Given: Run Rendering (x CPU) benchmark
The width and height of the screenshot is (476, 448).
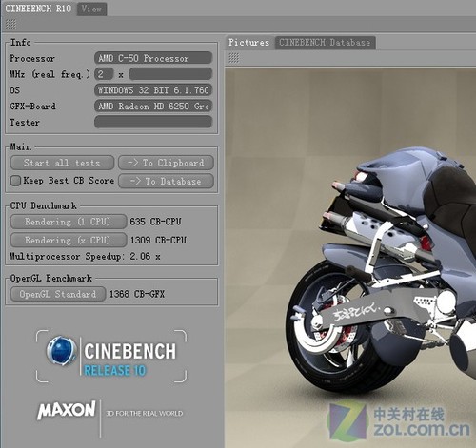Looking at the screenshot, I should (69, 240).
